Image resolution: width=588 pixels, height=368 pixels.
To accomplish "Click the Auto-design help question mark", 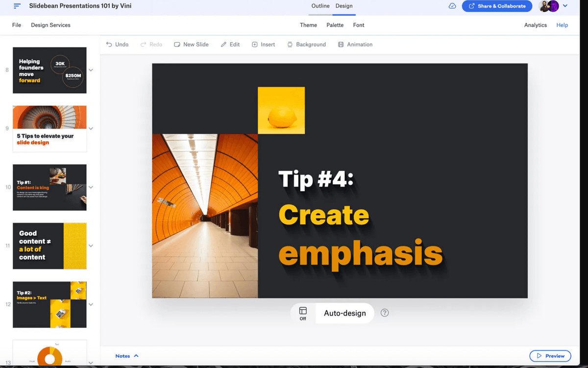I will pyautogui.click(x=385, y=313).
